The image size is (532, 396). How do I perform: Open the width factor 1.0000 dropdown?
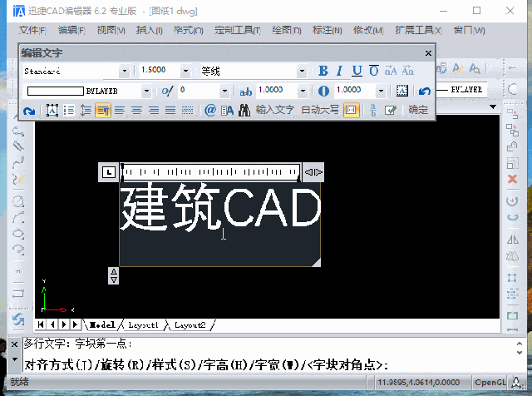[x=381, y=91]
